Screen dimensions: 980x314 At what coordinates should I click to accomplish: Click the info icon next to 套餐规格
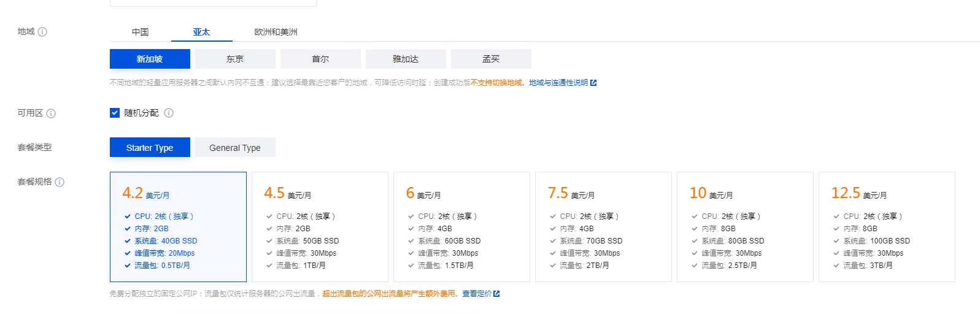tap(60, 182)
